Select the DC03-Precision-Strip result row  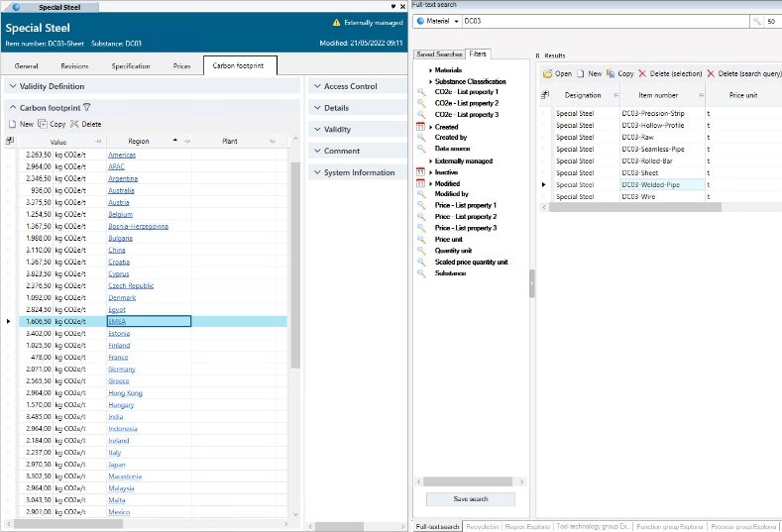(x=661, y=114)
